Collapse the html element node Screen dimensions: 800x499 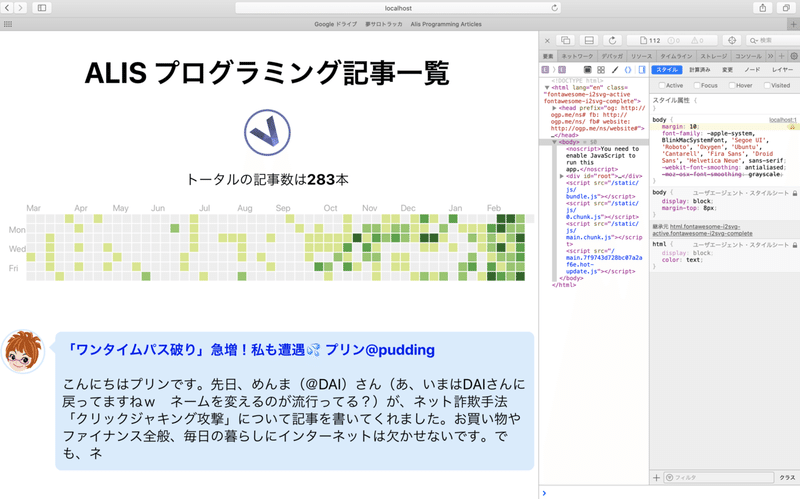pyautogui.click(x=547, y=88)
